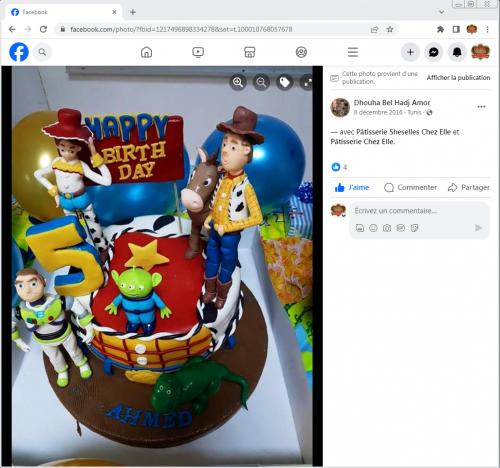Enter fullscreen photo view

[307, 82]
